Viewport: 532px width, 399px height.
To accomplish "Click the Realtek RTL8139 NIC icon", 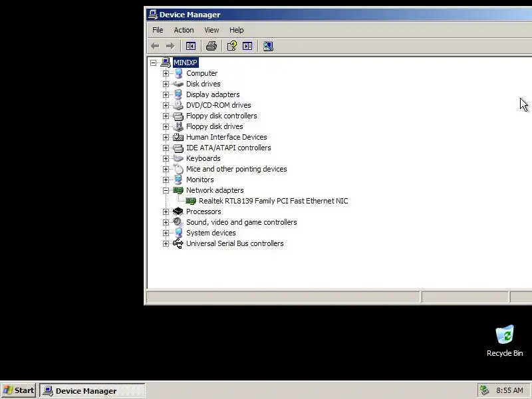I will [191, 201].
